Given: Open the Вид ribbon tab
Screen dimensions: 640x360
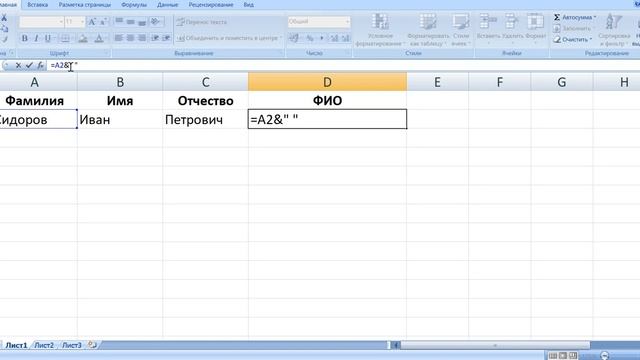Looking at the screenshot, I should (249, 5).
